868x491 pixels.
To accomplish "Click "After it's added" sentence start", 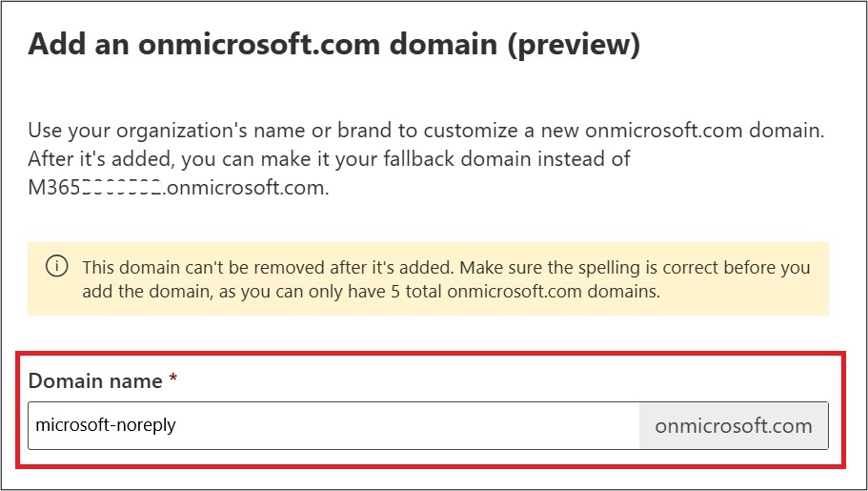I will [x=100, y=159].
